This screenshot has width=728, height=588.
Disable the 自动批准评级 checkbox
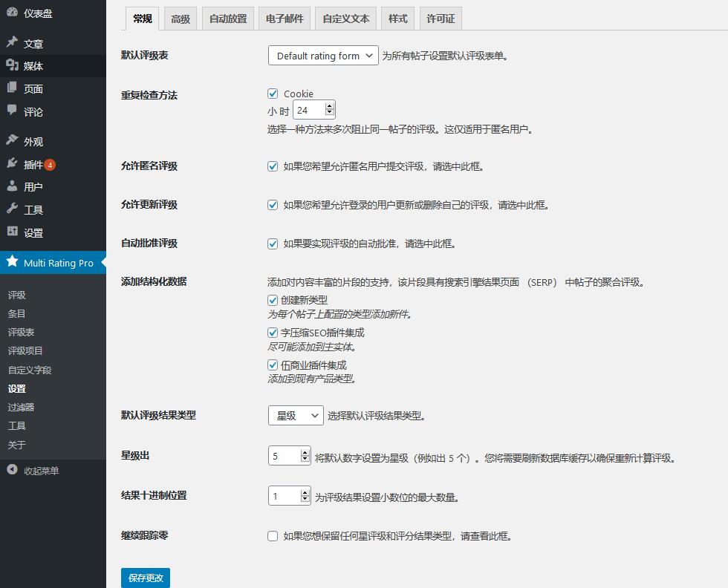(273, 244)
